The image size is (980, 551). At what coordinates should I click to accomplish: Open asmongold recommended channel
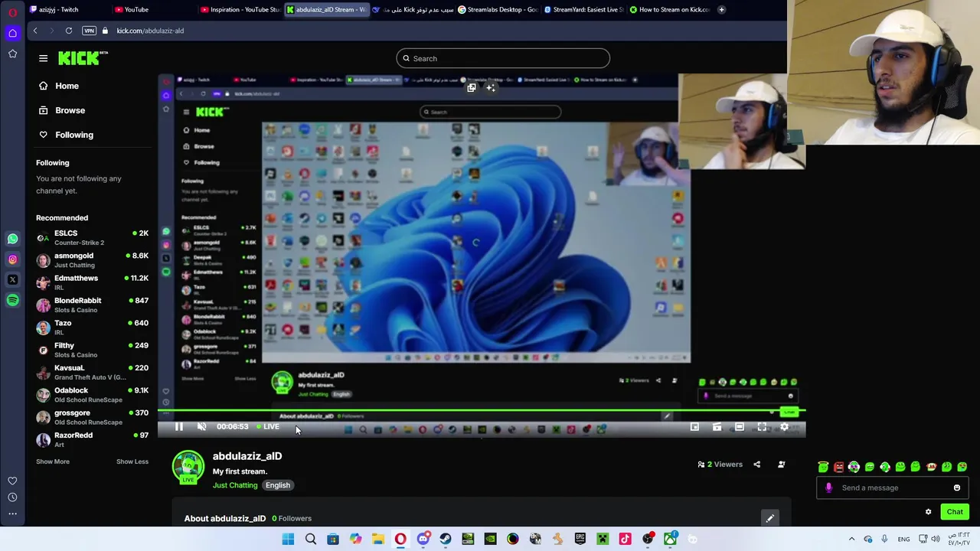(92, 260)
